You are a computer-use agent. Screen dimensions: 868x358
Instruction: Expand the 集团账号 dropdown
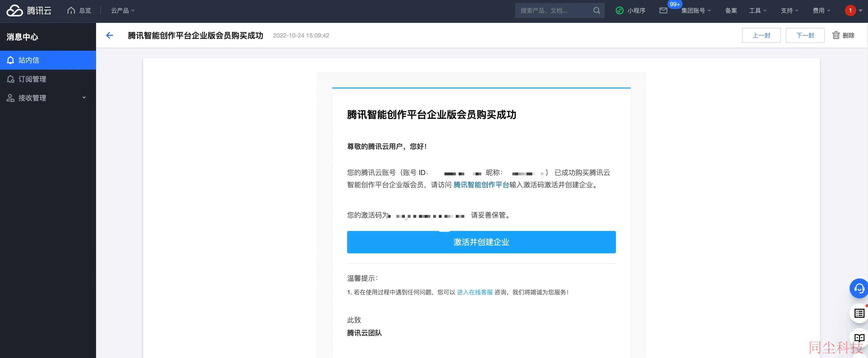pyautogui.click(x=696, y=11)
